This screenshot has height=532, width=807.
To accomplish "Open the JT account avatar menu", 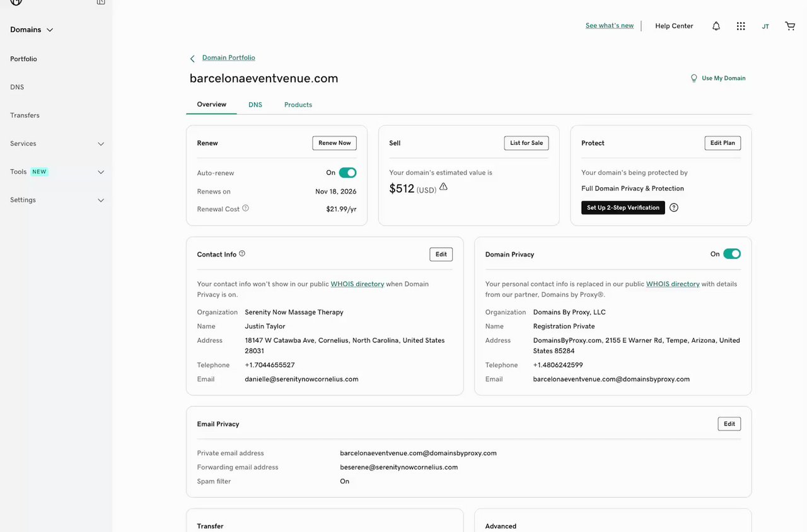I will [x=765, y=26].
